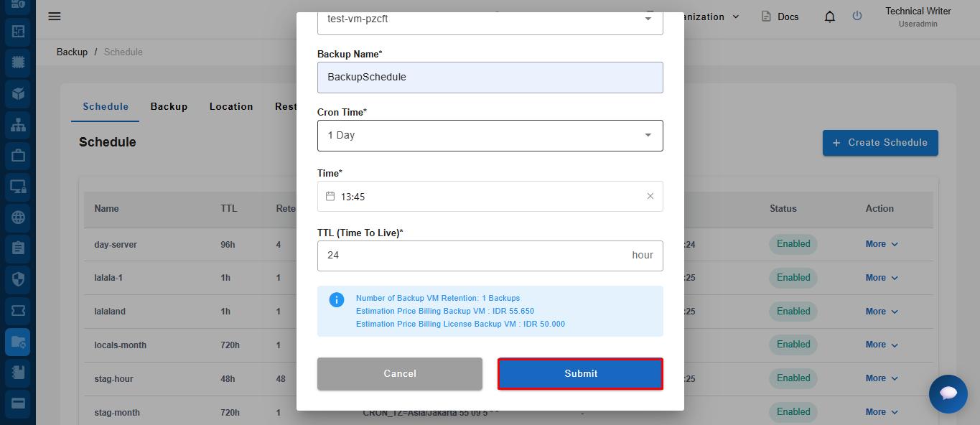The image size is (980, 425).
Task: Click the power logout icon
Action: click(857, 16)
